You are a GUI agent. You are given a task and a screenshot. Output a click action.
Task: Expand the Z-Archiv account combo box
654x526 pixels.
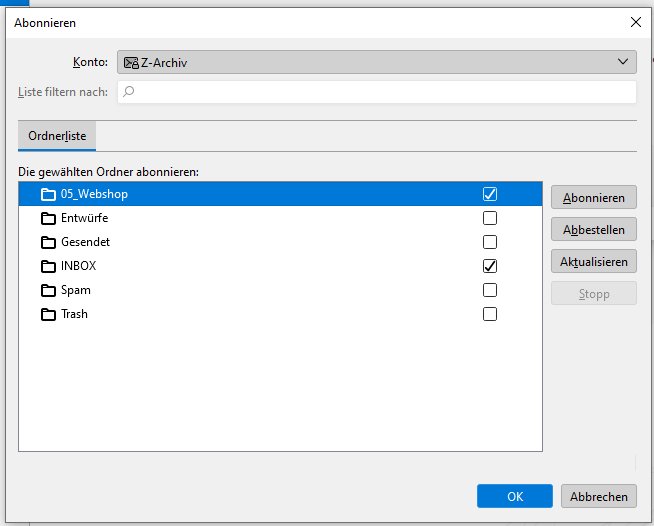tap(377, 62)
